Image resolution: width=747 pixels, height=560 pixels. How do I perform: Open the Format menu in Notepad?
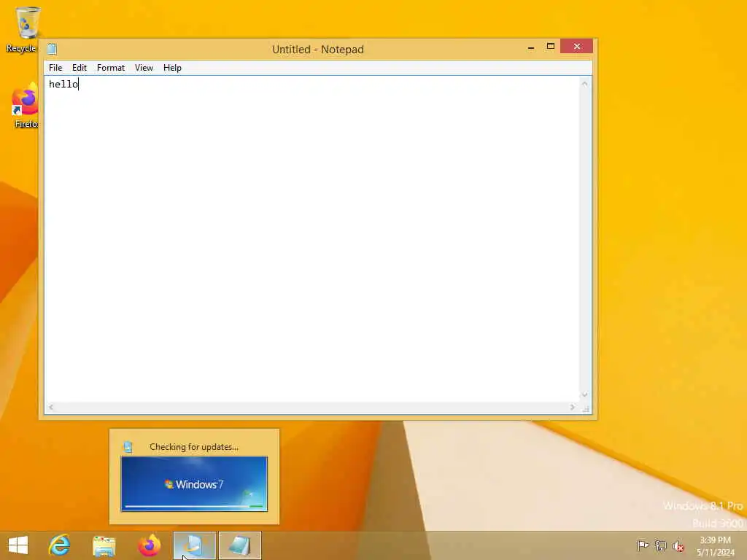tap(111, 68)
